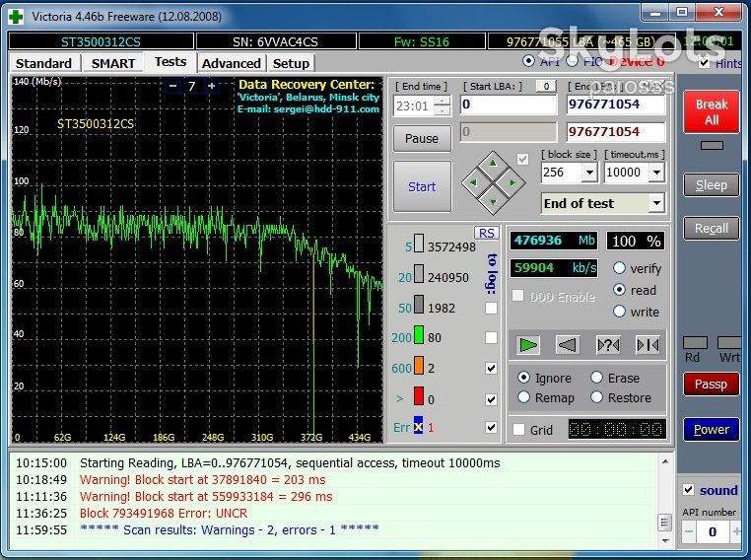Click the log scrollbar down arrow
Image resolution: width=751 pixels, height=560 pixels.
click(x=665, y=541)
